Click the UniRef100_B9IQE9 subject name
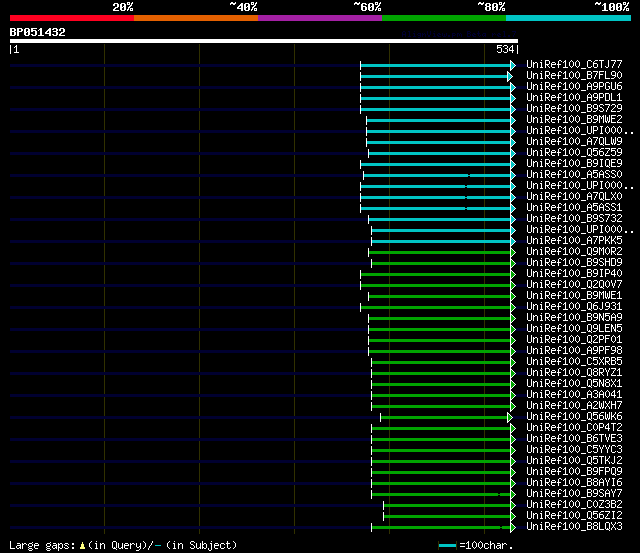Screen dimensions: 640x553 pos(574,164)
